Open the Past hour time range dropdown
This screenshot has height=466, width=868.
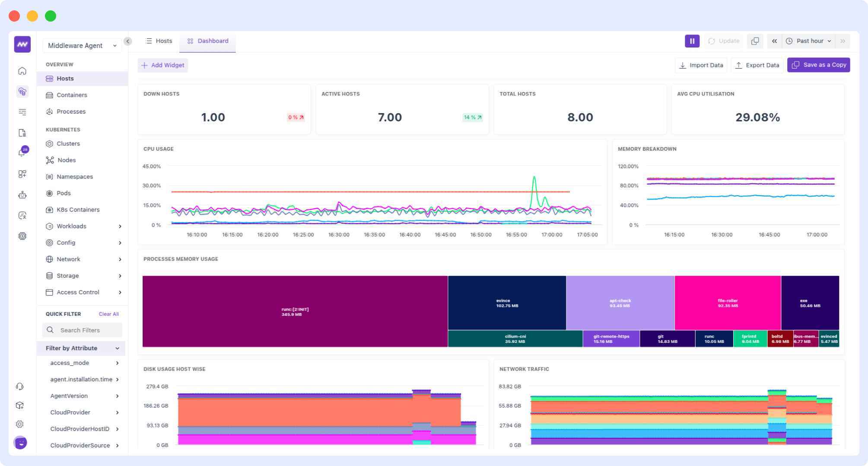point(809,41)
